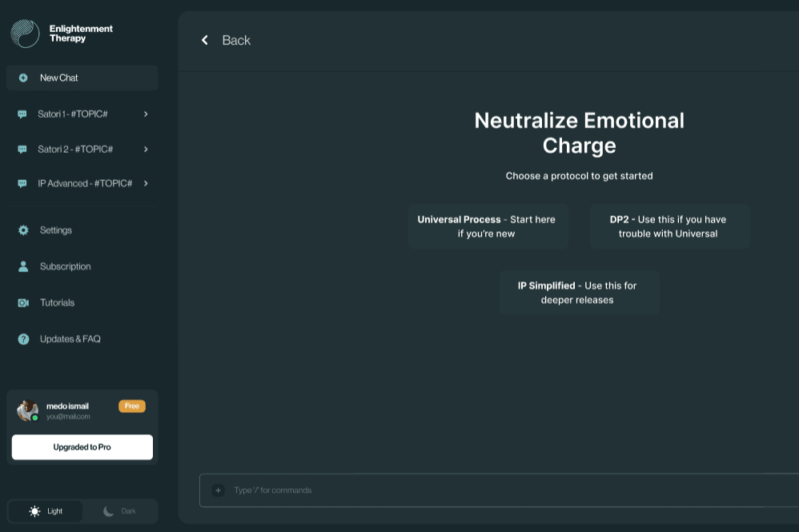Switch to Light theme mode
799x532 pixels.
pos(46,511)
